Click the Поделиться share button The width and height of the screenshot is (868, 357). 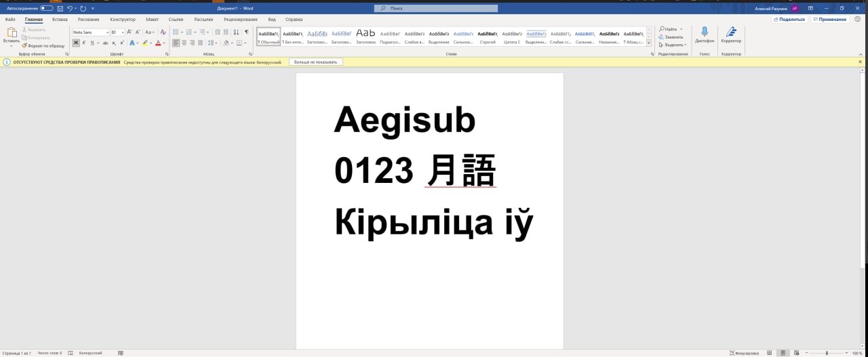pyautogui.click(x=789, y=20)
